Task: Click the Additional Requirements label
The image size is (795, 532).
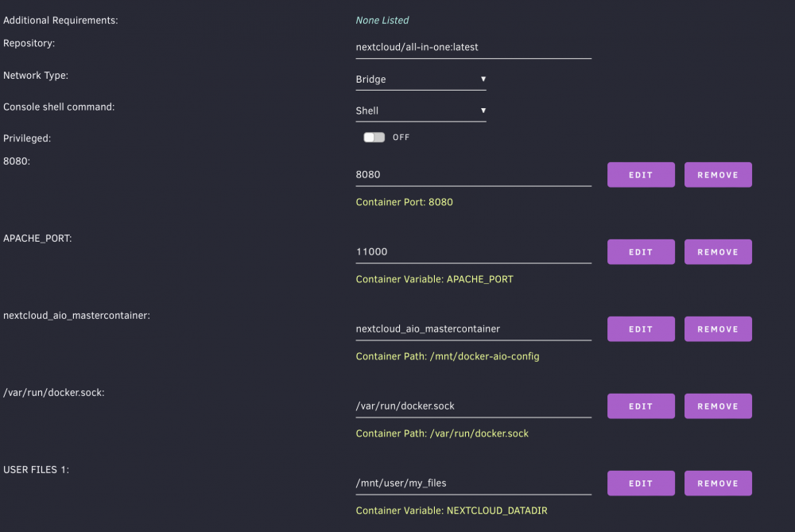Action: click(60, 21)
